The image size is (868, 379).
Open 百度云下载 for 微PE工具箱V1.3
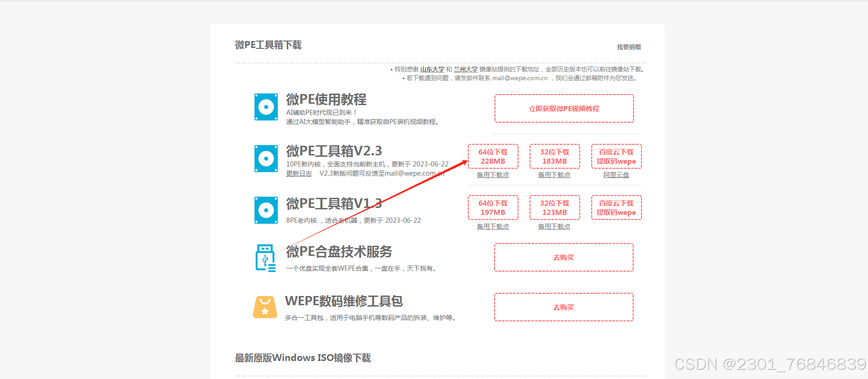tap(616, 207)
